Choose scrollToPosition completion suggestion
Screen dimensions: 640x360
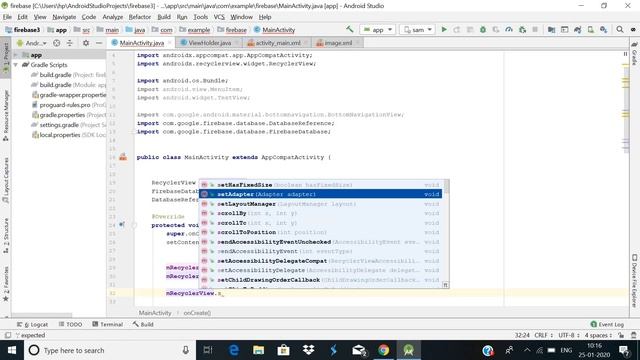tap(320, 232)
